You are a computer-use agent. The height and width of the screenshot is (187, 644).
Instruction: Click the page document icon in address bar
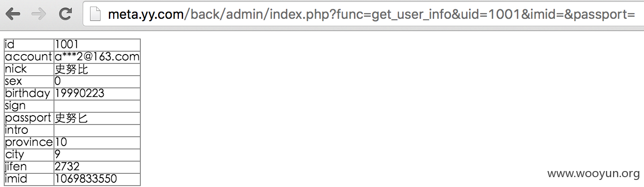coord(95,15)
